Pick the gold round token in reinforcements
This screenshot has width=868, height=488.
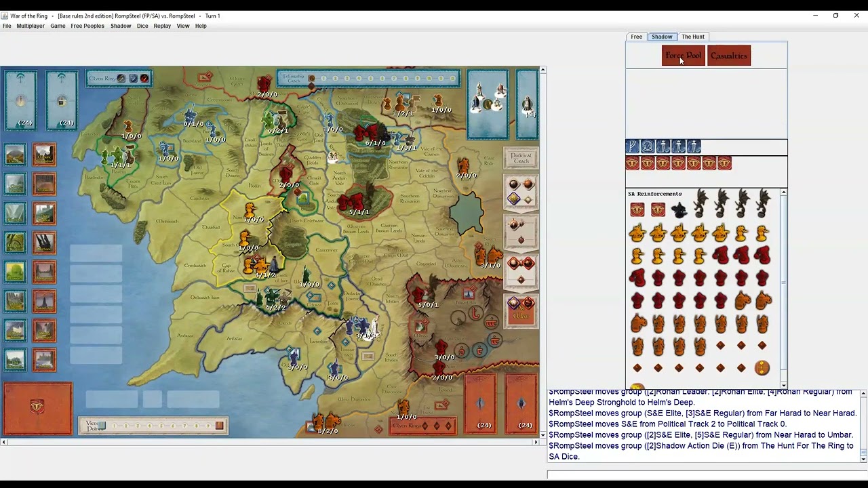(x=762, y=368)
